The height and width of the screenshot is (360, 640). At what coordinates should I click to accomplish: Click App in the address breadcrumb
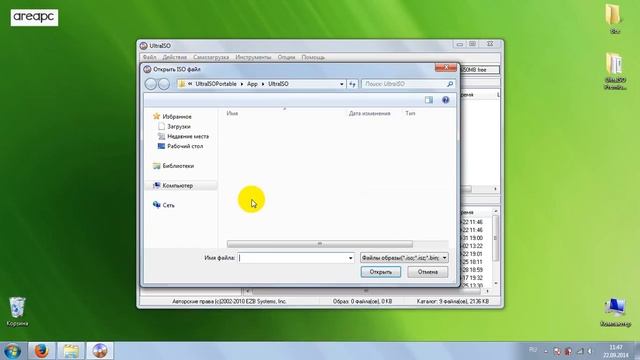point(252,84)
